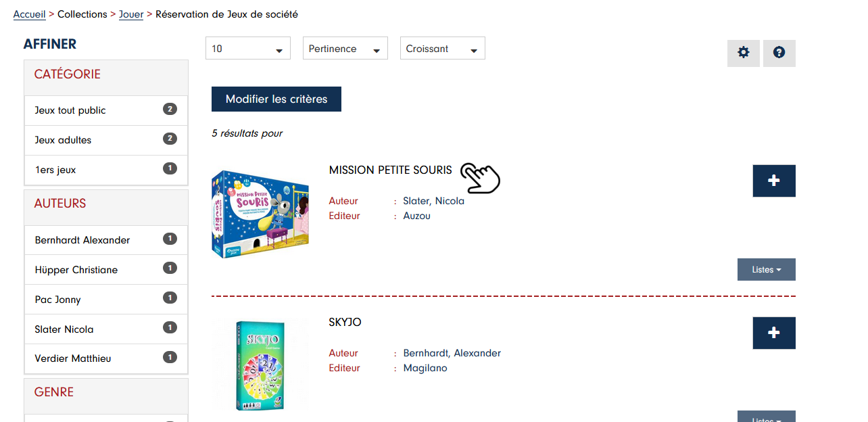Click the count badge next to Jeux adultes
The image size is (868, 422).
(170, 139)
